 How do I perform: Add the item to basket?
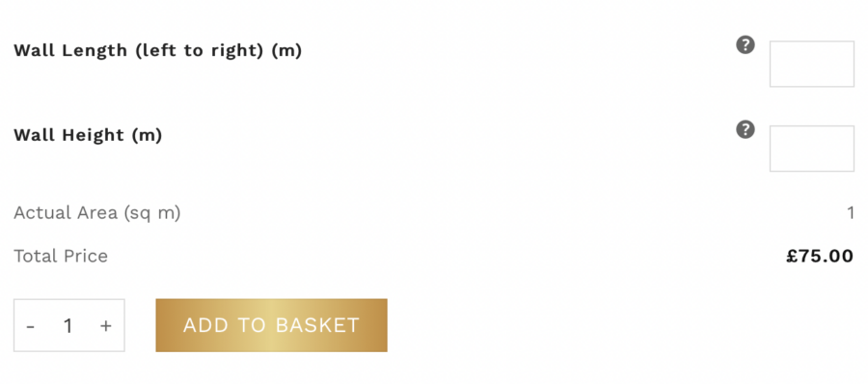[271, 325]
